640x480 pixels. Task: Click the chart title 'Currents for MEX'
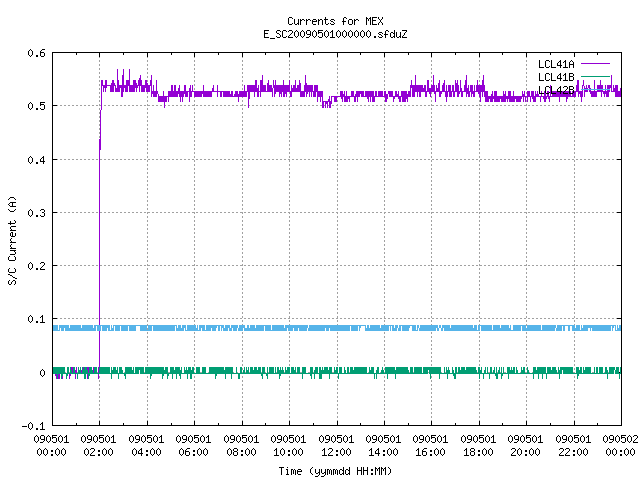click(x=335, y=21)
